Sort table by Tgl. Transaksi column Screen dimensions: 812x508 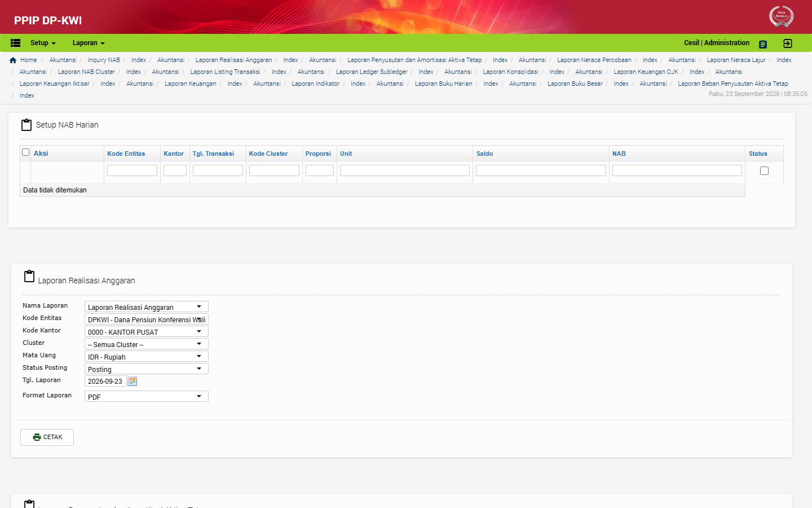213,154
